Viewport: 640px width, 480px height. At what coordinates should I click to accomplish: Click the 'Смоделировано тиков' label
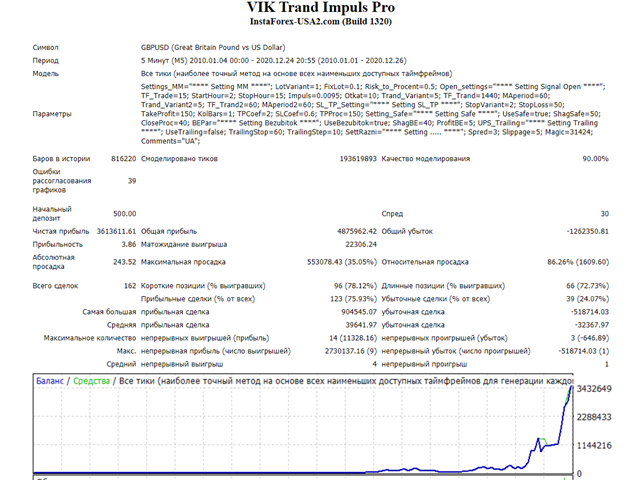179,158
